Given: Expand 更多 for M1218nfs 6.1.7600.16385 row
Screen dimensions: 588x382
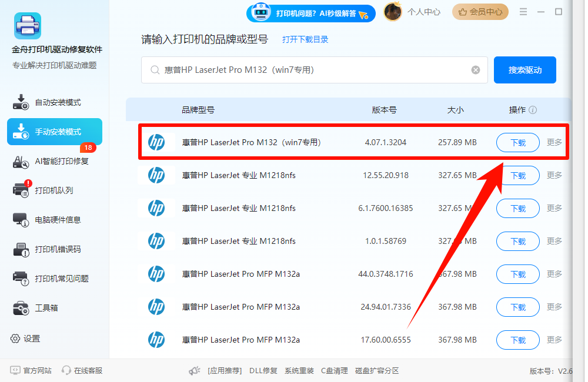Looking at the screenshot, I should point(554,208).
